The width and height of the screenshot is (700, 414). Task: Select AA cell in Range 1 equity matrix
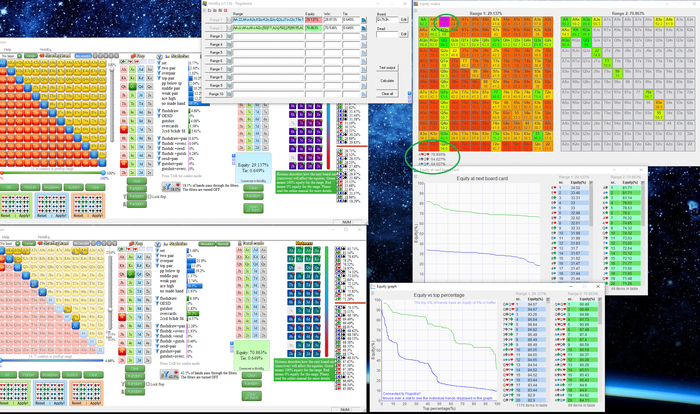pos(424,21)
